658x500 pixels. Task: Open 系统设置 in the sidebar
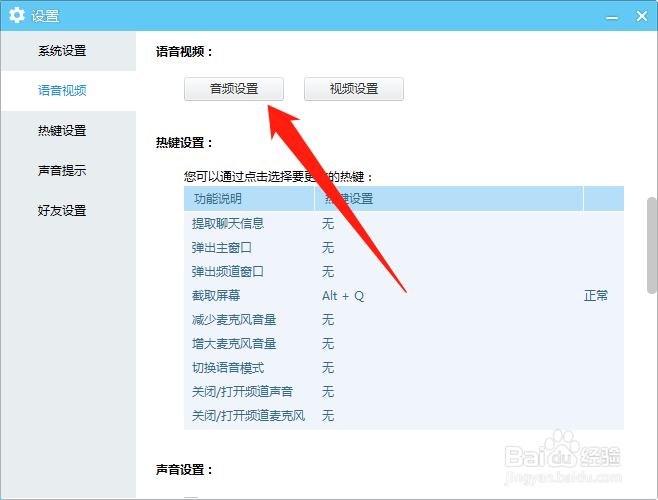pos(68,51)
